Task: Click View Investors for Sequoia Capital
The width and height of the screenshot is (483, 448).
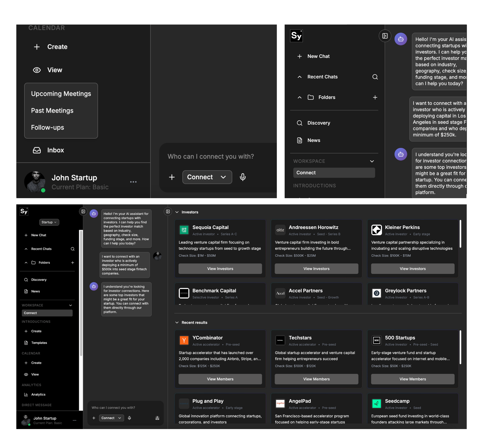Action: coord(220,269)
